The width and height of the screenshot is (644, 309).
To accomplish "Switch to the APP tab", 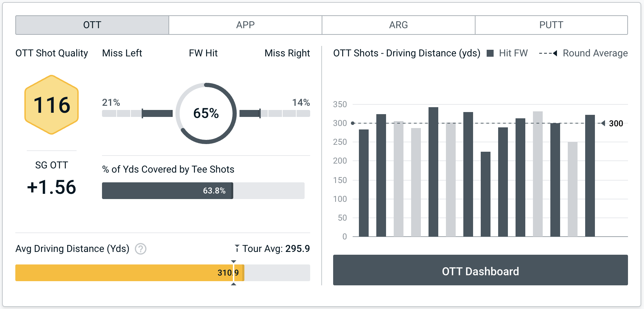I will point(245,25).
